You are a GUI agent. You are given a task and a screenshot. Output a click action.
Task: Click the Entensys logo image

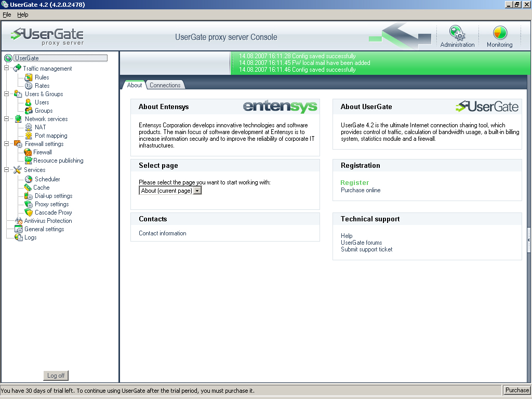(280, 107)
